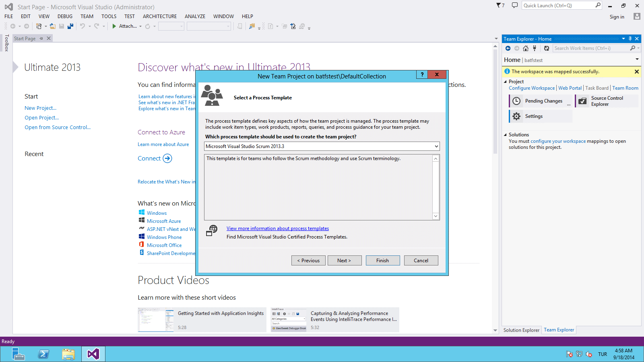
Task: Open the Visual Studio icon on the taskbar
Action: click(93, 354)
